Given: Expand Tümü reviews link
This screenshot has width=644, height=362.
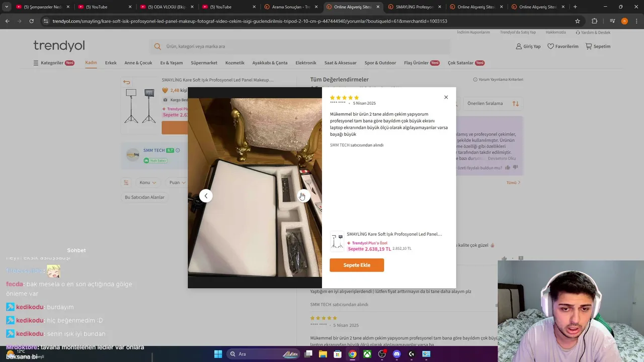Looking at the screenshot, I should point(514,183).
